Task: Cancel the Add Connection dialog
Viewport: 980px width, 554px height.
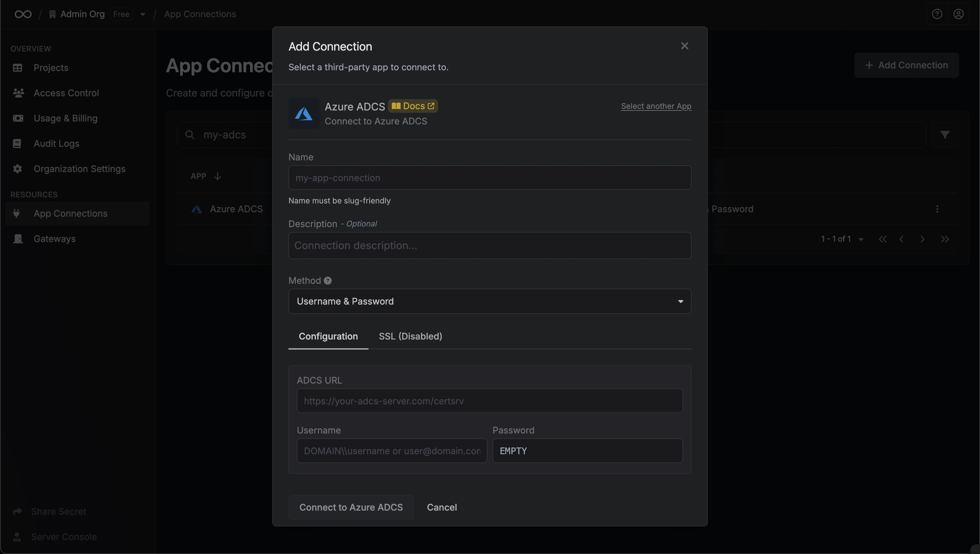Action: point(441,507)
